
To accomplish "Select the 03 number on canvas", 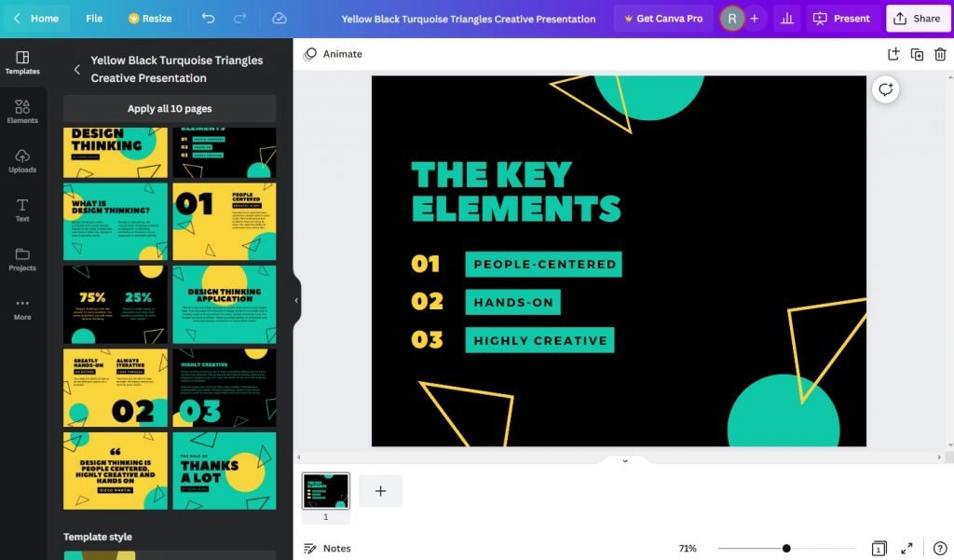I will 427,339.
